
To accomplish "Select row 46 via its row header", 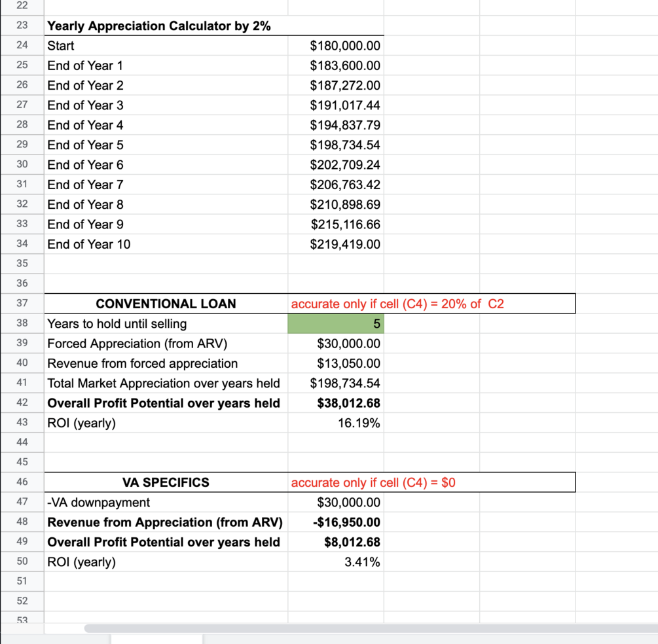I will coord(22,482).
